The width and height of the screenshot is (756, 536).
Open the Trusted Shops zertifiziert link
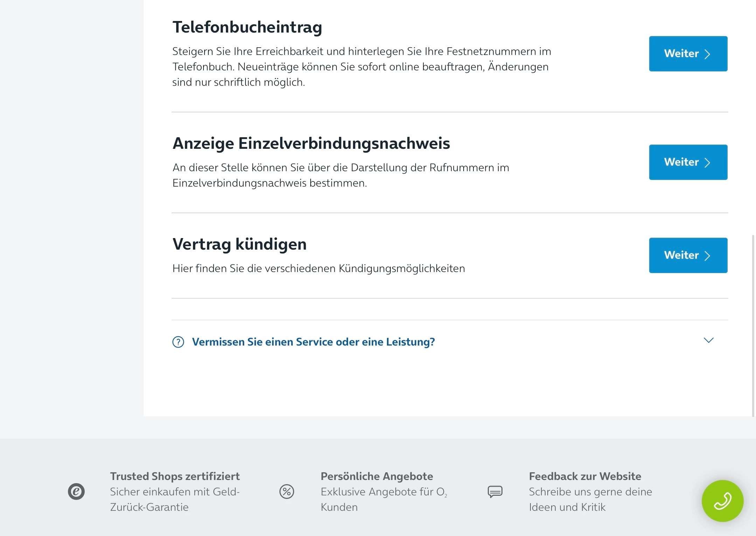point(175,476)
